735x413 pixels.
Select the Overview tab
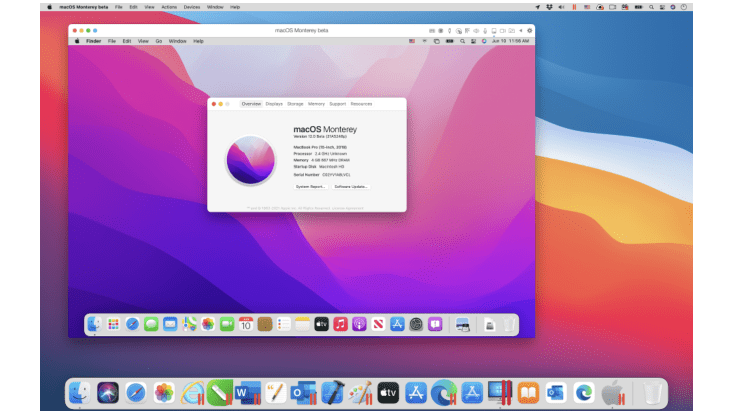click(251, 104)
